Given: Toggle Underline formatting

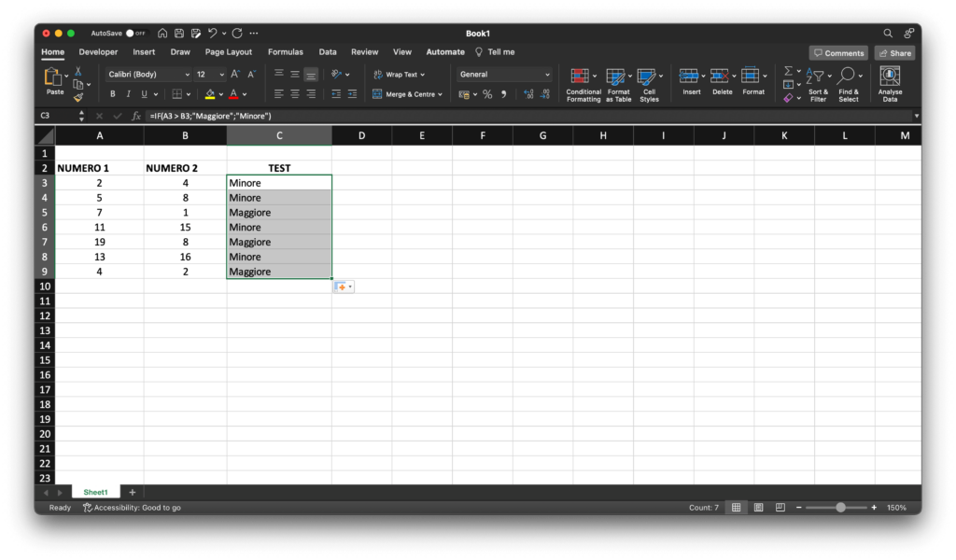Looking at the screenshot, I should pyautogui.click(x=144, y=94).
